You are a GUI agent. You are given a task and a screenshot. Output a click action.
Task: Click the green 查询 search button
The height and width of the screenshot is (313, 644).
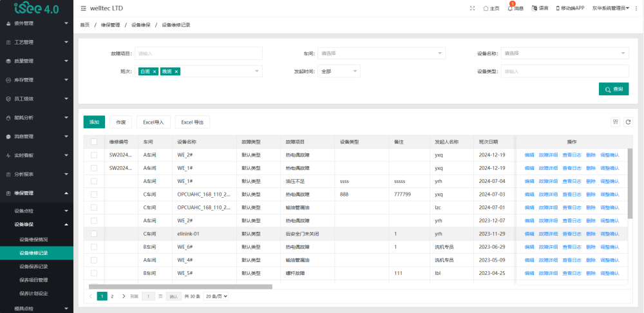613,89
